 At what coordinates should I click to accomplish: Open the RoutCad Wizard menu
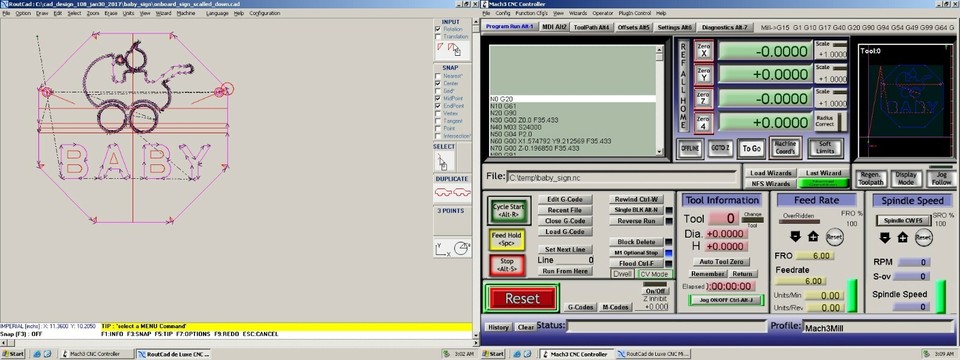(163, 13)
